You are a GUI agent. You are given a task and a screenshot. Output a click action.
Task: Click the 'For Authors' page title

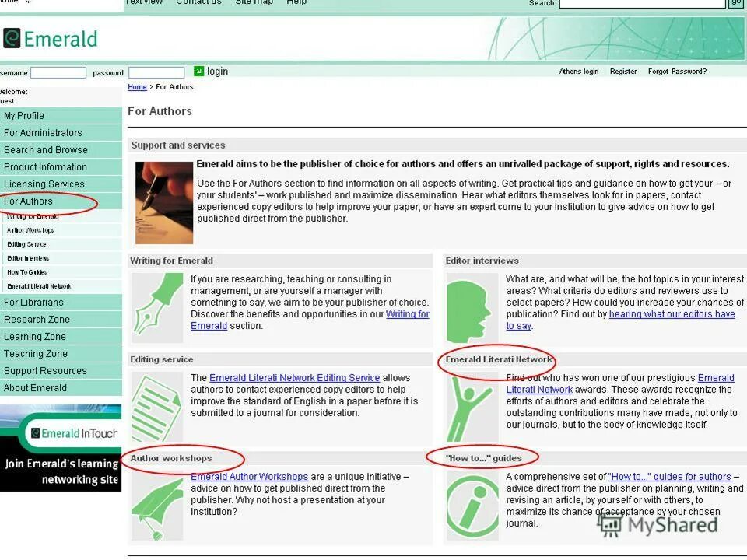160,111
